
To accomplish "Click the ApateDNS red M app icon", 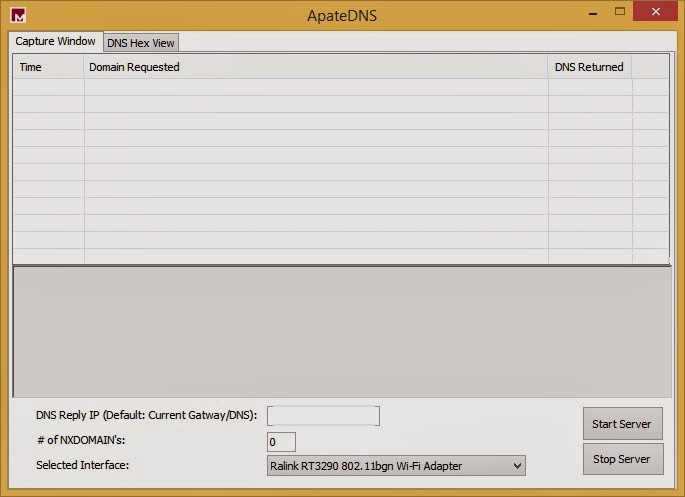I will [18, 15].
